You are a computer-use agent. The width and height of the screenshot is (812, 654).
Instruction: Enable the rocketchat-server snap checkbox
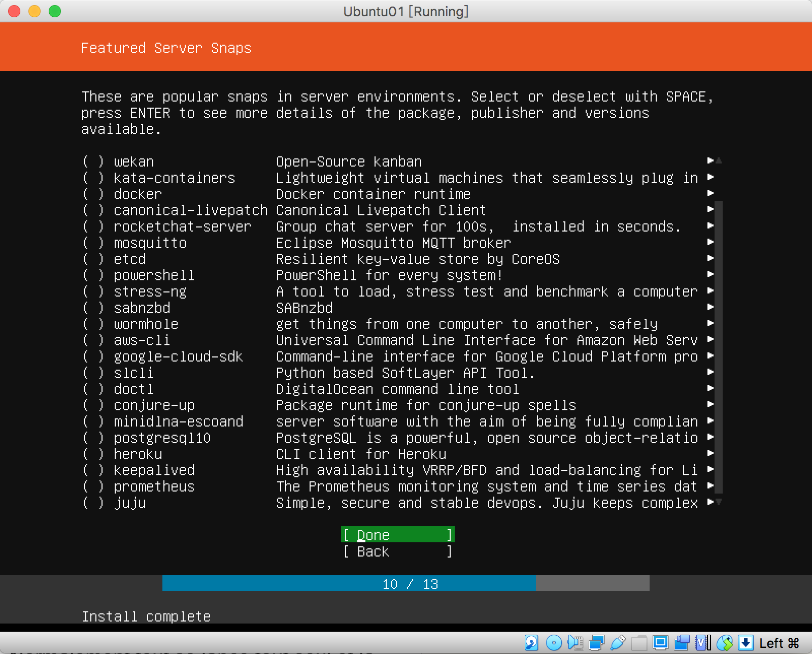93,226
